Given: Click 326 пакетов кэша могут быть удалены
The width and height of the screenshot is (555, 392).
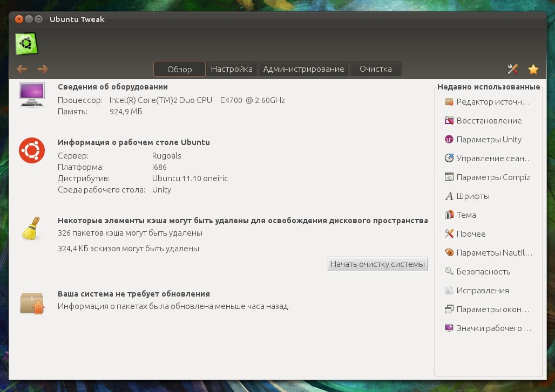Looking at the screenshot, I should pyautogui.click(x=130, y=233).
